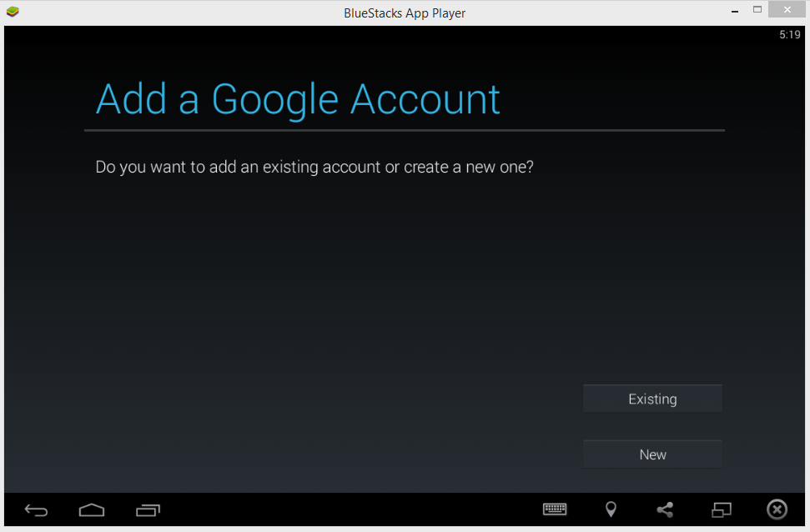Image resolution: width=810 pixels, height=532 pixels.
Task: Open the location pin settings
Action: coord(611,509)
